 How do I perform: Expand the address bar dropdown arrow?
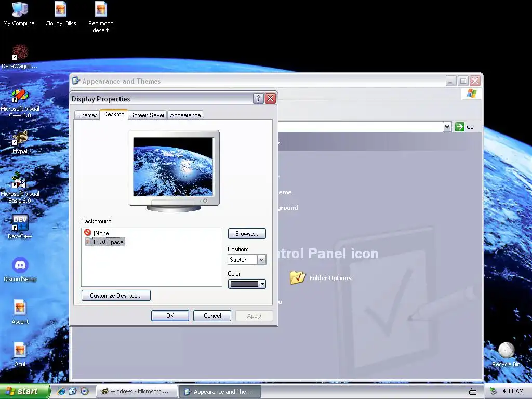(447, 127)
